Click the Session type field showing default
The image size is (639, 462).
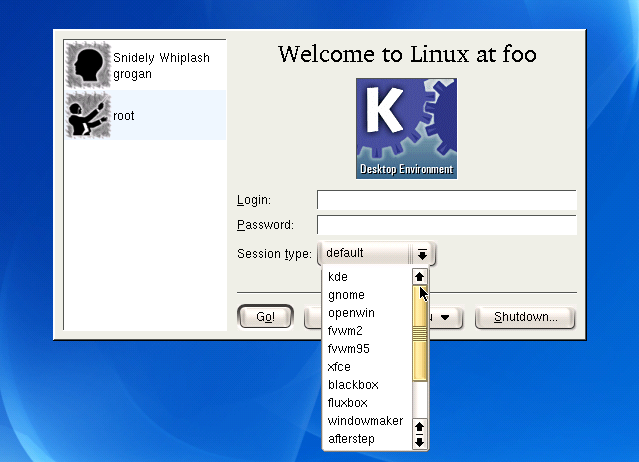click(x=365, y=254)
